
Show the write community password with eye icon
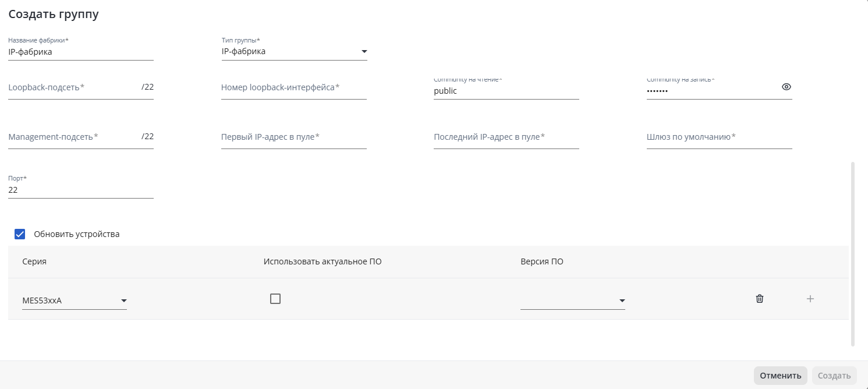tap(786, 87)
